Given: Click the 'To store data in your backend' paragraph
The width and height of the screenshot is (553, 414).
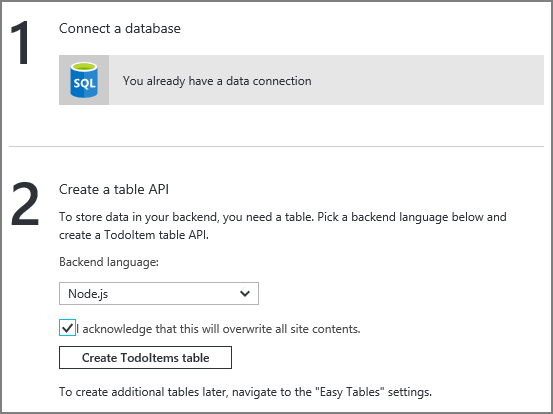Looking at the screenshot, I should pos(282,226).
